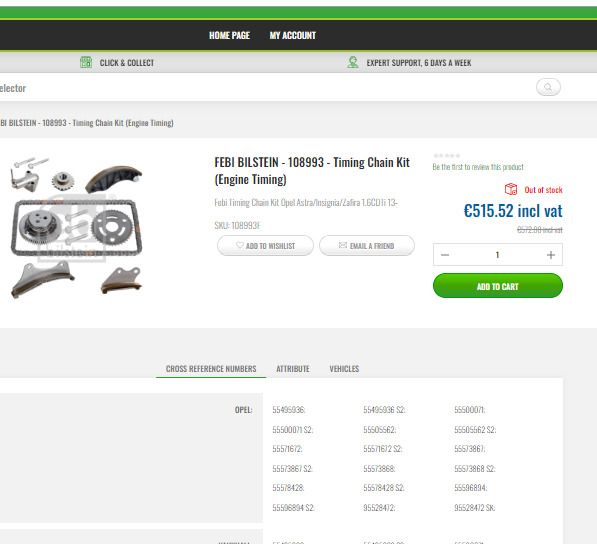597x544 pixels.
Task: Click the quantity input field
Action: [497, 255]
